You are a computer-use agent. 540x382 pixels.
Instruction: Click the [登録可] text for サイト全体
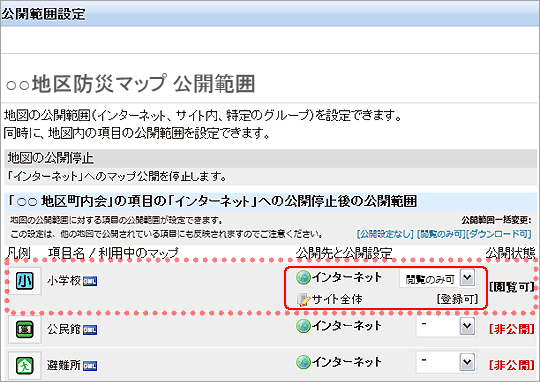pos(457,299)
